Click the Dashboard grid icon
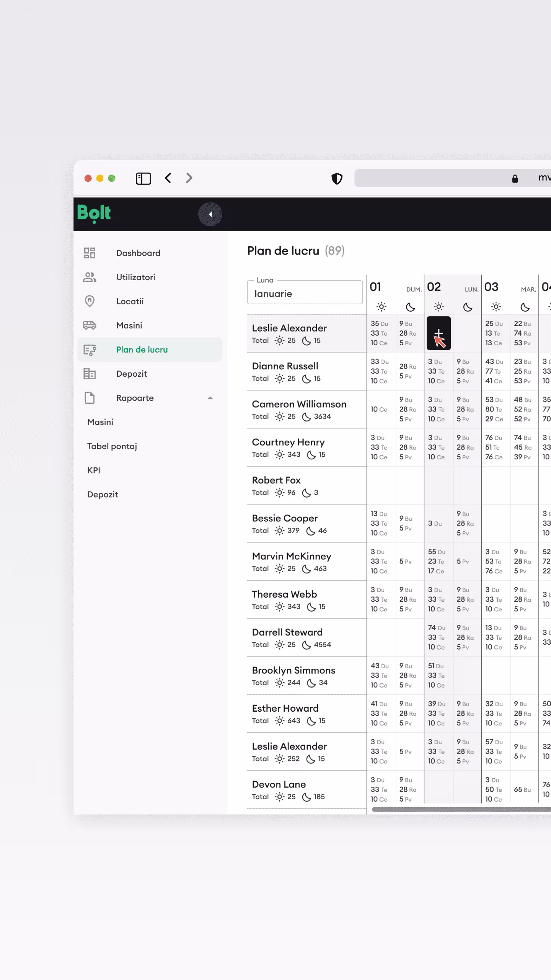The width and height of the screenshot is (551, 980). [90, 253]
